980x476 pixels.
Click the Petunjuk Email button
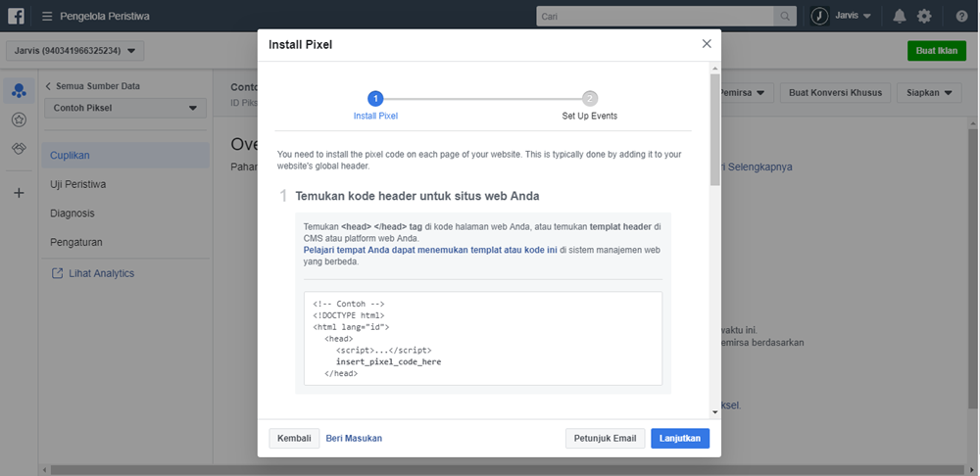605,438
